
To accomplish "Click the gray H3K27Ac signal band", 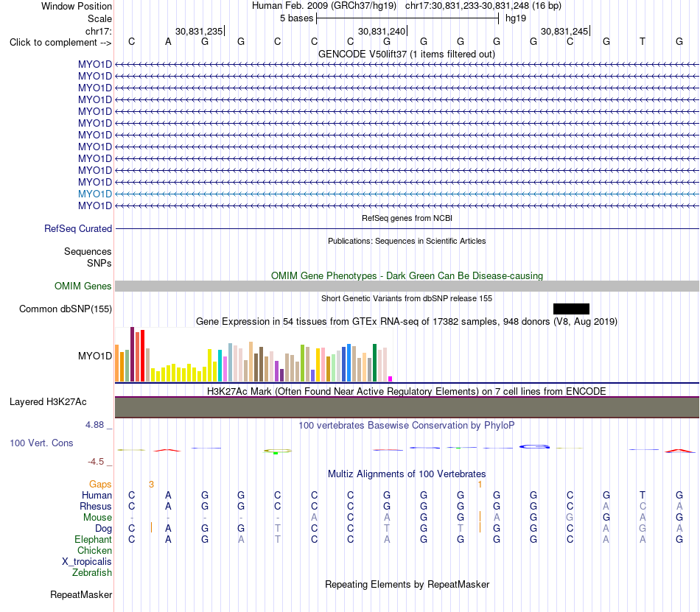I will tap(407, 407).
